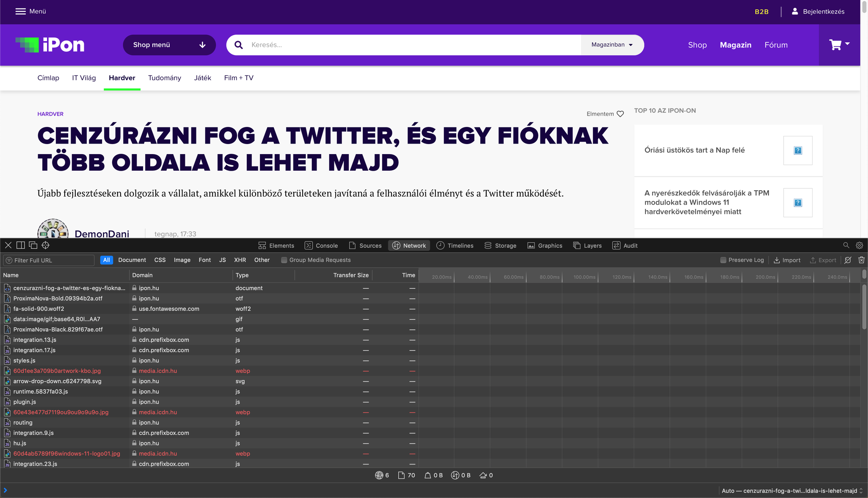Toggle Group Media Requests checkbox
The image size is (868, 498).
click(x=284, y=260)
